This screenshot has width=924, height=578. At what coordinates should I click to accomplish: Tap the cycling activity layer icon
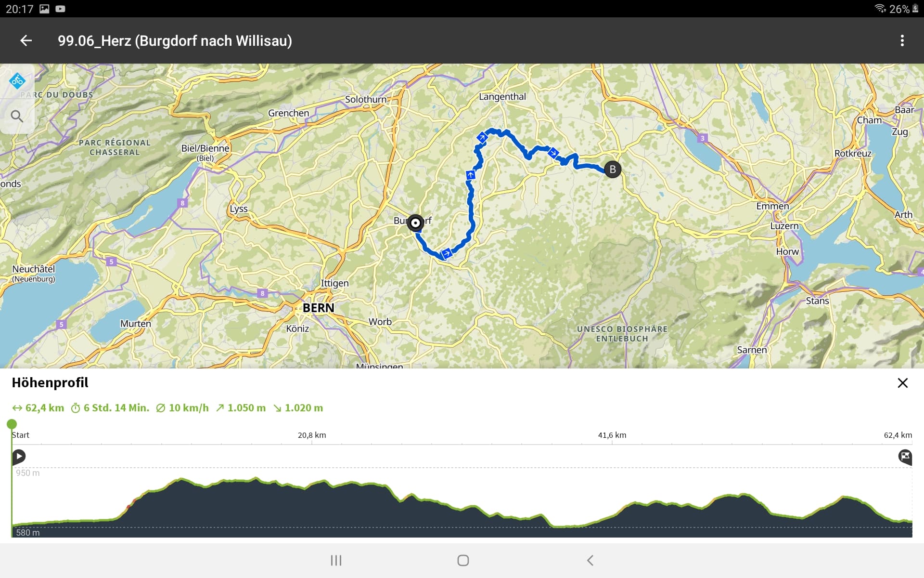(x=17, y=81)
